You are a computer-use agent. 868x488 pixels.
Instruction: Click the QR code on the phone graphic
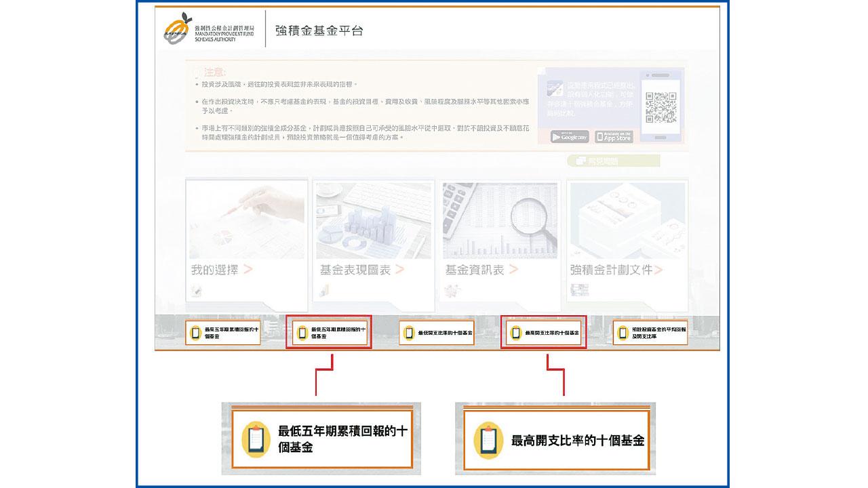[x=660, y=106]
